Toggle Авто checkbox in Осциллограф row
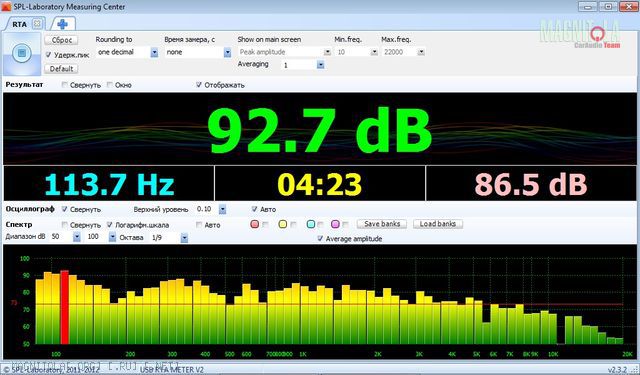The height and width of the screenshot is (375, 640). 255,209
